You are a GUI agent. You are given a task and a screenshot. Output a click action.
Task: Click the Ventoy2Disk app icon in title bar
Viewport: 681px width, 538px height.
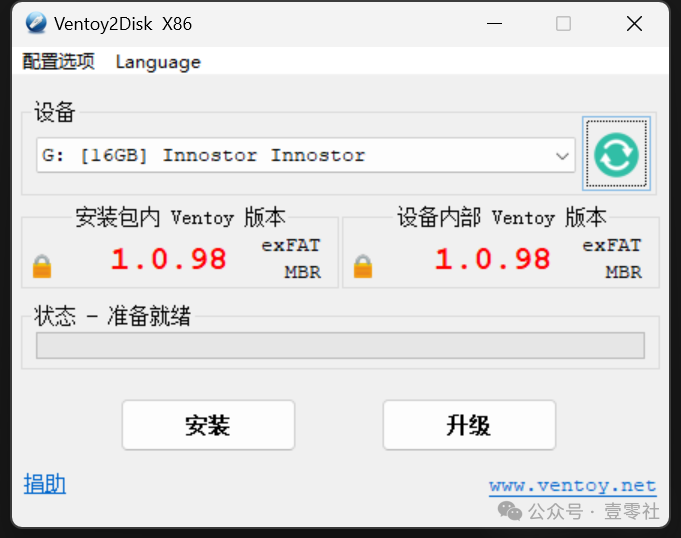click(x=36, y=23)
